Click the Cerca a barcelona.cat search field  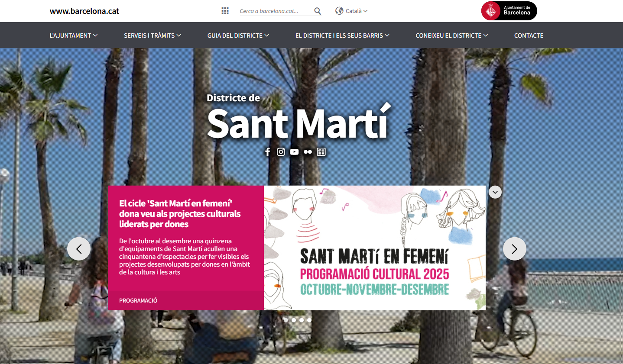pos(275,11)
